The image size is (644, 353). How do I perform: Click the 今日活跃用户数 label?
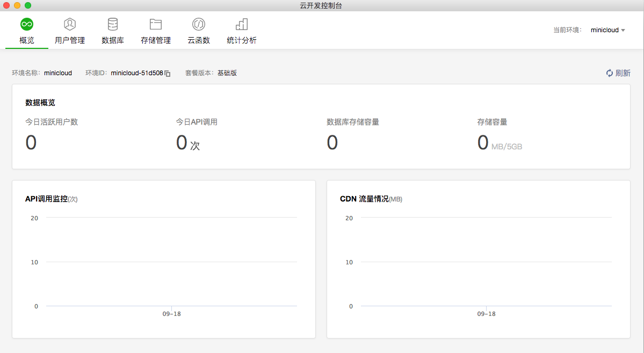[52, 121]
